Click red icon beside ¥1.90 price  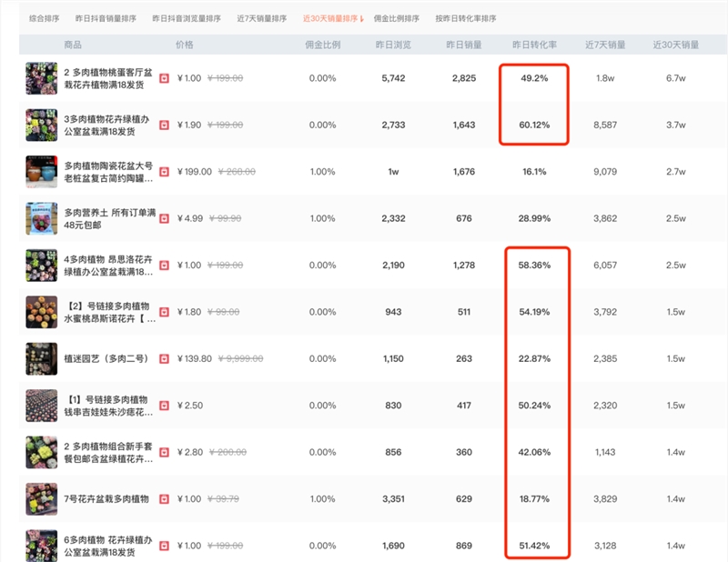coord(165,125)
